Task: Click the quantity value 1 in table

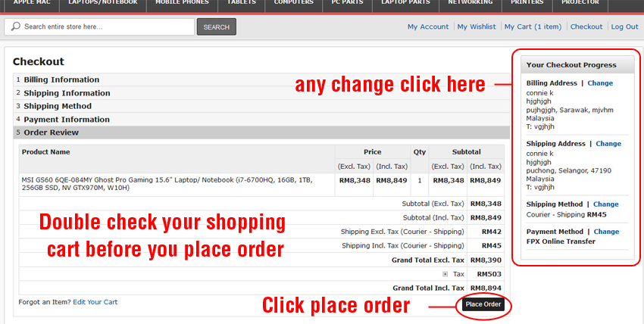Action: [419, 180]
